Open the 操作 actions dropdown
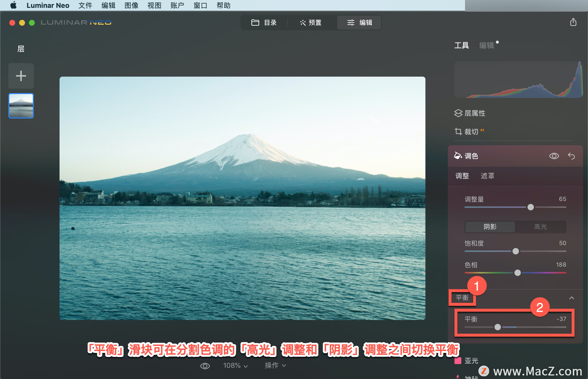Image resolution: width=588 pixels, height=379 pixels. 275,366
